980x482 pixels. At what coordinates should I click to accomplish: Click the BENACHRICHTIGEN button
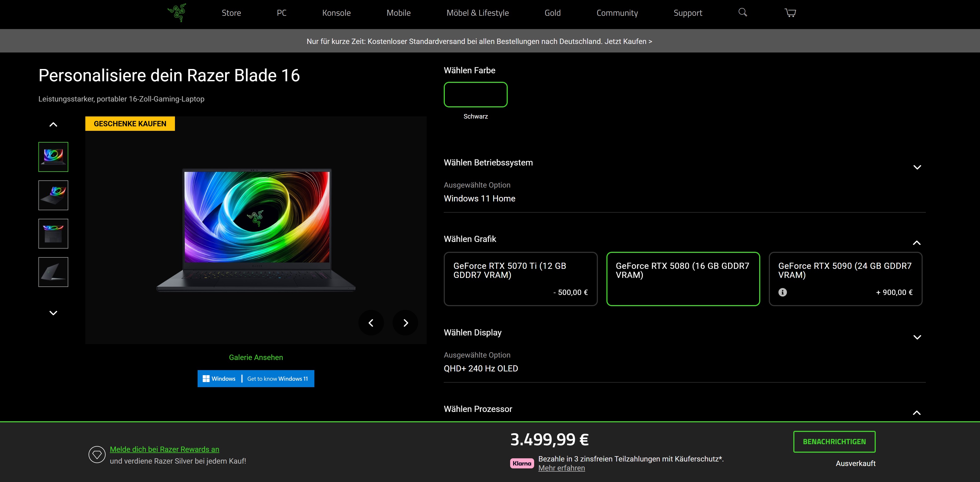pyautogui.click(x=834, y=441)
